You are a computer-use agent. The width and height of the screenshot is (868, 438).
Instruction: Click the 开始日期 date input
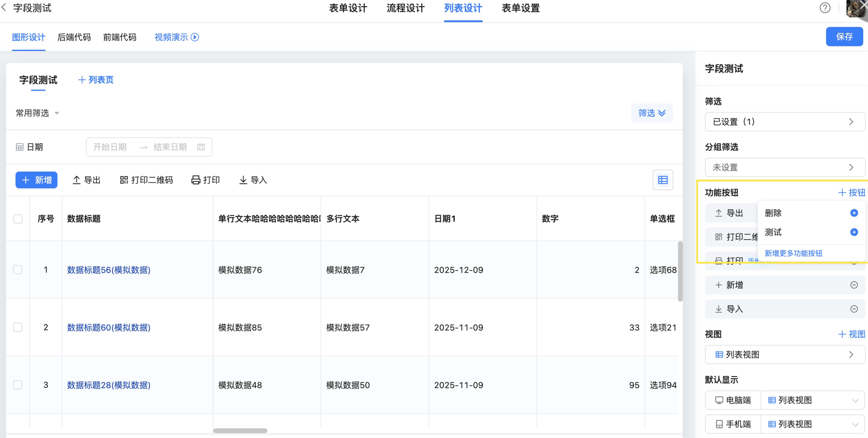(x=110, y=147)
